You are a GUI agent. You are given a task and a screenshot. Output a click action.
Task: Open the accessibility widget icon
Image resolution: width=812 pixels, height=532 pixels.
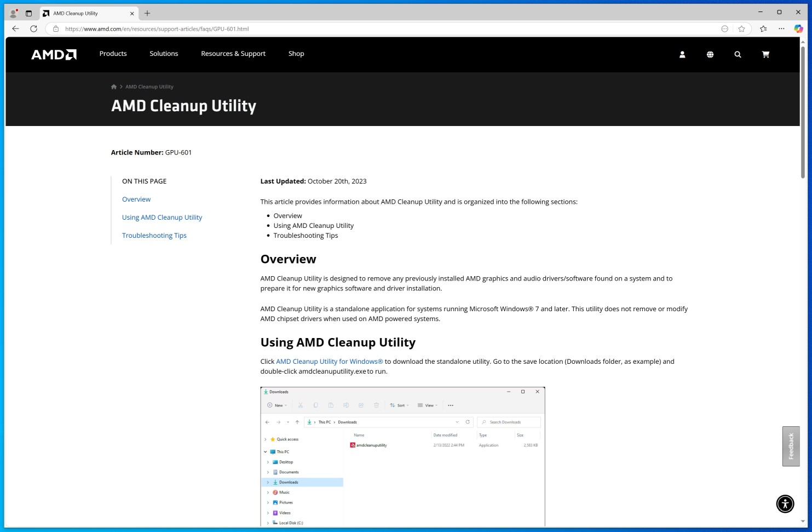pos(785,504)
